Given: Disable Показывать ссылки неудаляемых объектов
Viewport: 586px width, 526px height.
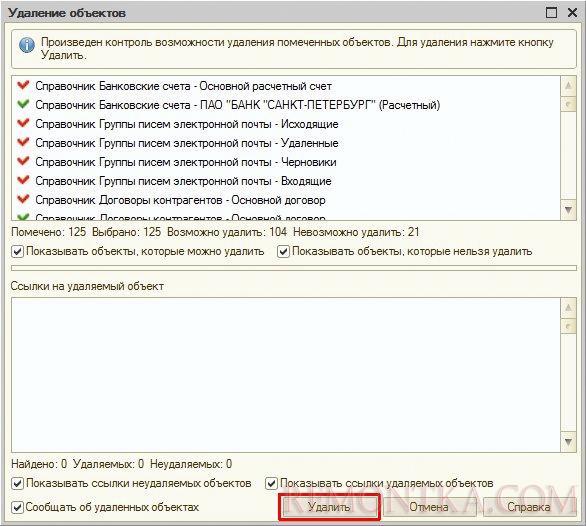Looking at the screenshot, I should click(18, 483).
